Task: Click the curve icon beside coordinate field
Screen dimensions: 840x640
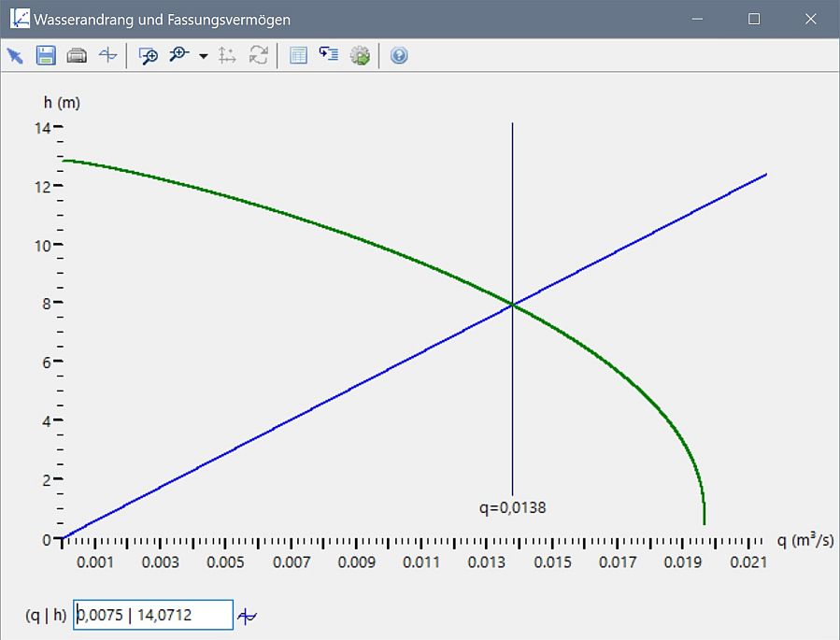Action: pos(247,616)
